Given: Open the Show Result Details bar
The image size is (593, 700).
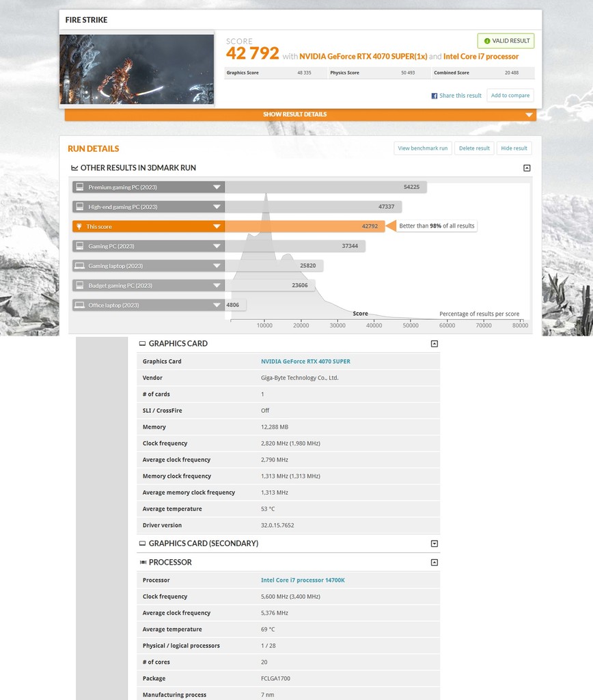Looking at the screenshot, I should coord(301,114).
